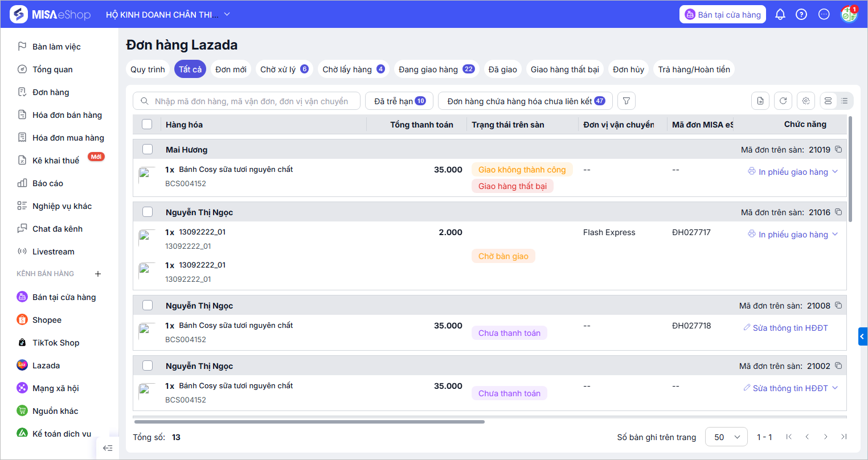
Task: Click the Bán tại cửa hàng button
Action: tap(722, 15)
